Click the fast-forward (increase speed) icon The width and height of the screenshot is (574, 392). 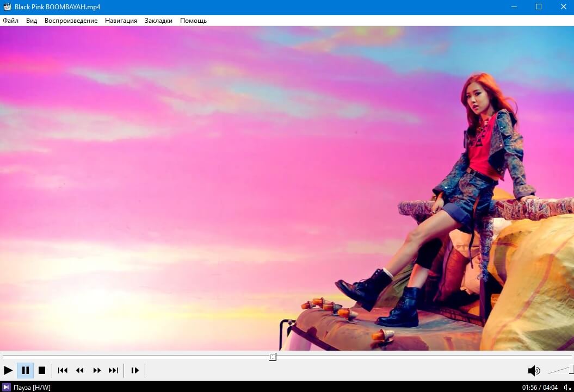point(97,370)
